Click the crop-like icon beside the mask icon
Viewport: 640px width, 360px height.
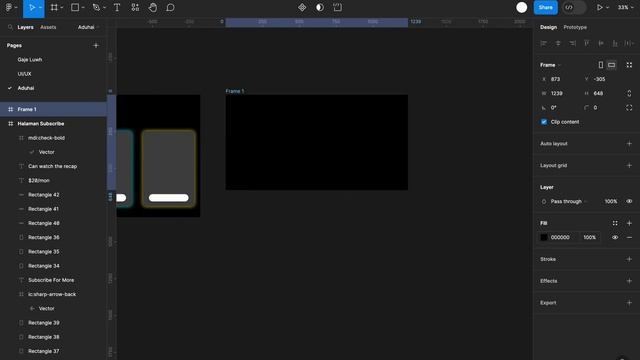(x=338, y=7)
